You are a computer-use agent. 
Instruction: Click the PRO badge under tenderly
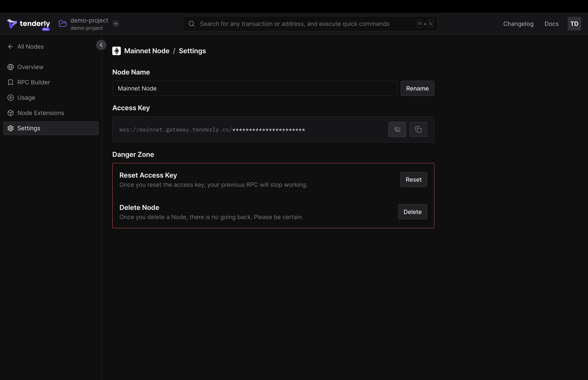click(x=46, y=29)
